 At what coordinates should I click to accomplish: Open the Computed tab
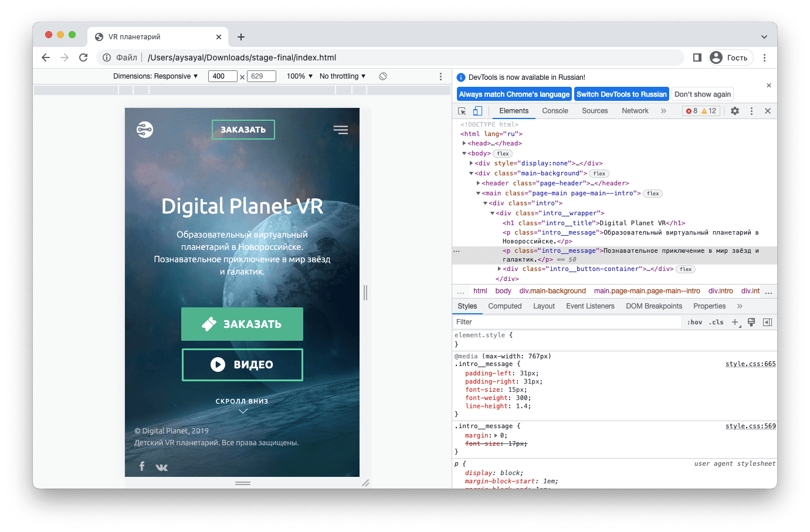tap(504, 306)
